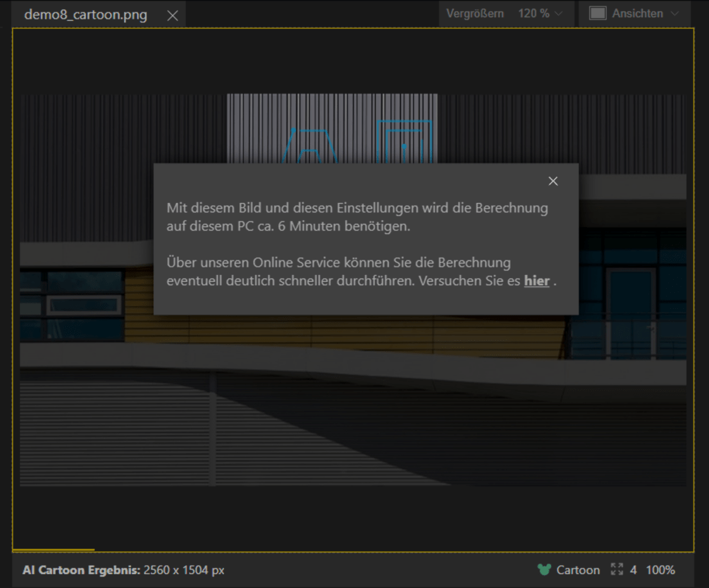Close the demo8_cartoon.png tab

173,16
